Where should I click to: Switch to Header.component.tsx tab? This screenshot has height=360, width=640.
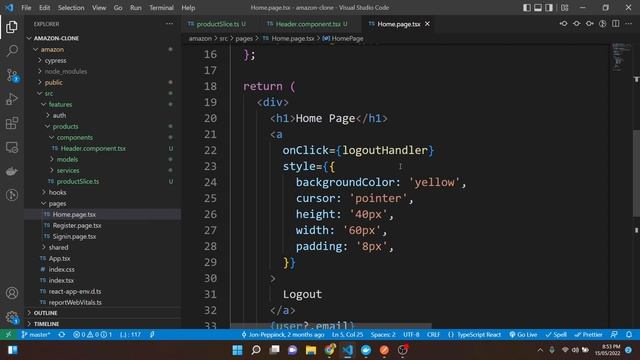308,24
